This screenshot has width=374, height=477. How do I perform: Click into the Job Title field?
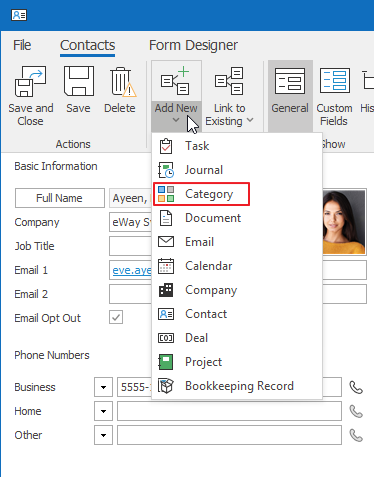click(x=130, y=246)
